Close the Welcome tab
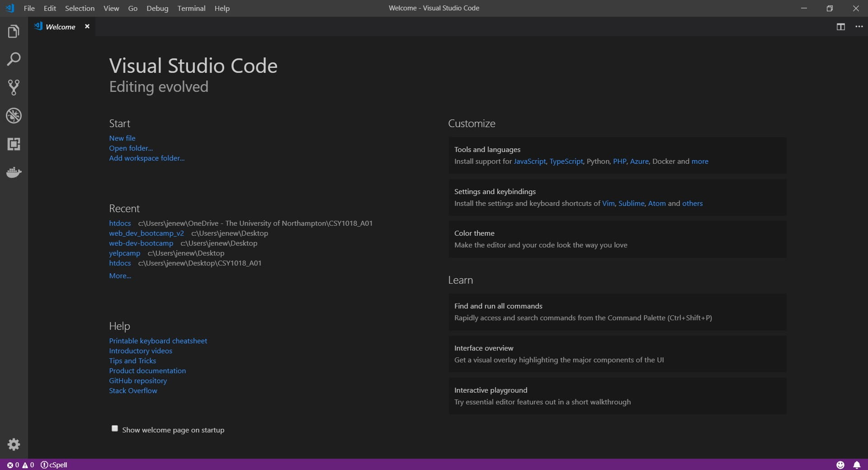 87,26
